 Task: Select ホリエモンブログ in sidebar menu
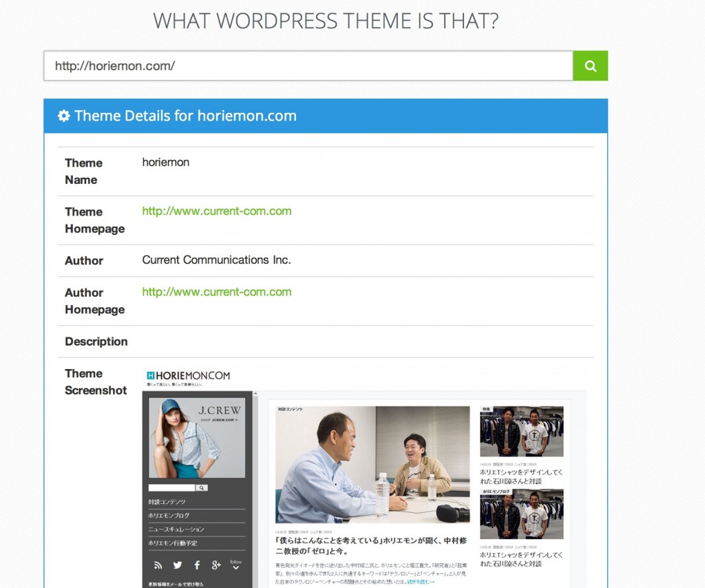pyautogui.click(x=169, y=516)
